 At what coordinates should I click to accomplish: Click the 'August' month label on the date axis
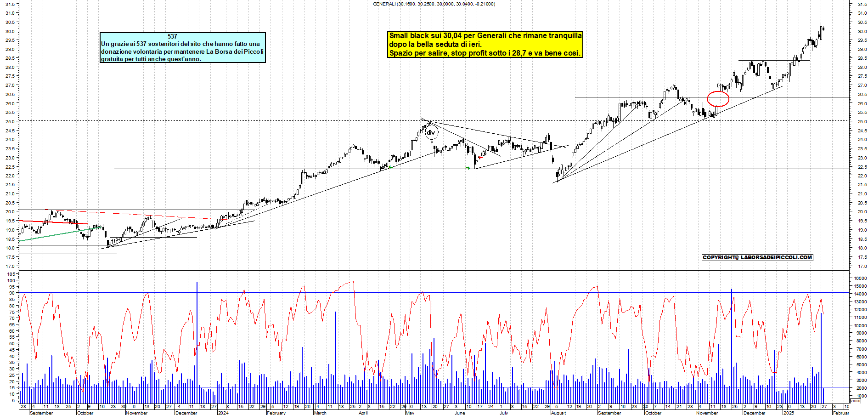tap(558, 413)
